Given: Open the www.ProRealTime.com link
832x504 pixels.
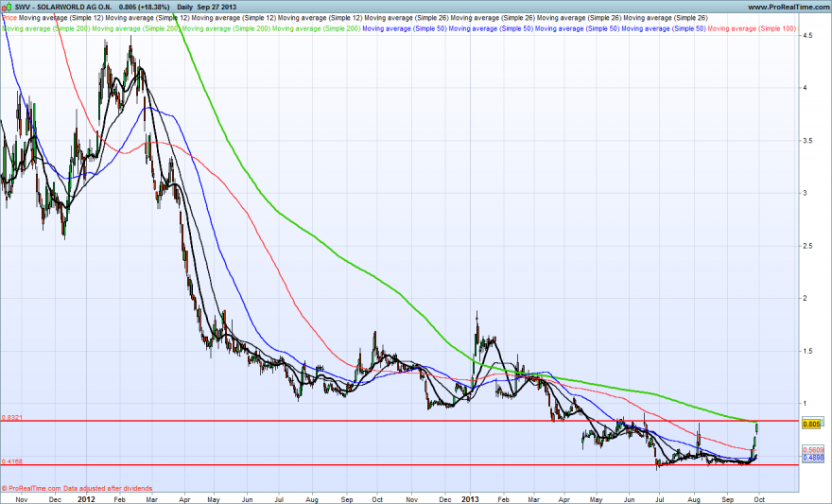Looking at the screenshot, I should tap(789, 7).
